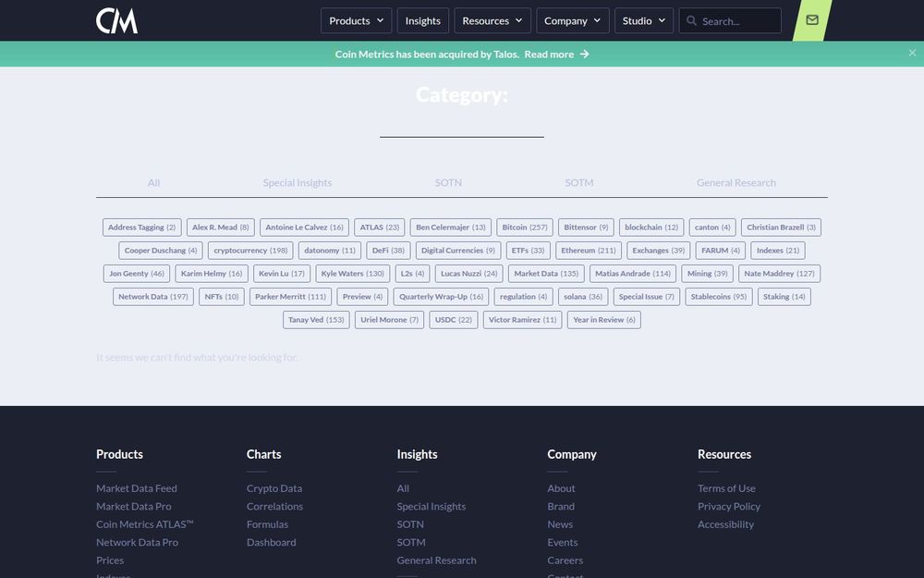Select the FARUM (4) tag
Viewport: 924px width, 578px height.
721,250
